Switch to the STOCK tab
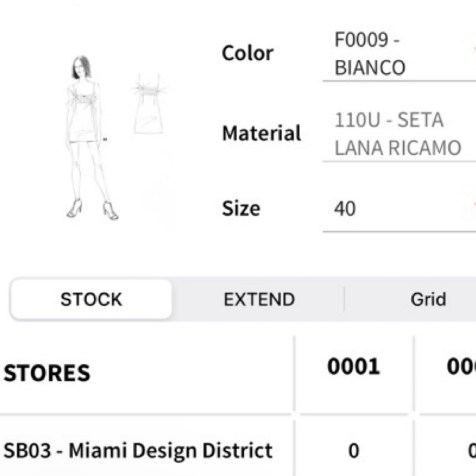This screenshot has height=476, width=476. coord(91,300)
